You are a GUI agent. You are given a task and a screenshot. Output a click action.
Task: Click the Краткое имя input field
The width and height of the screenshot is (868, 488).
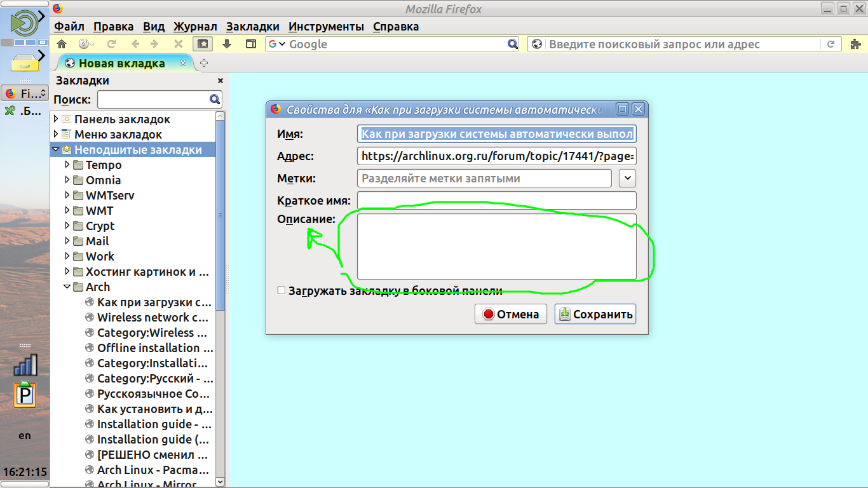coord(497,201)
